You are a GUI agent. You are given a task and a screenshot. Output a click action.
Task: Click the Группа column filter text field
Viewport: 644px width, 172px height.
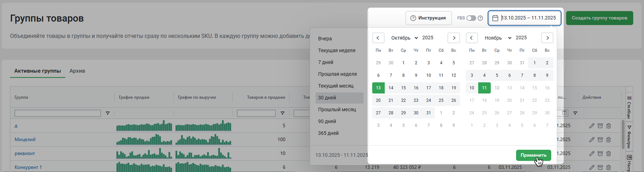coord(58,113)
